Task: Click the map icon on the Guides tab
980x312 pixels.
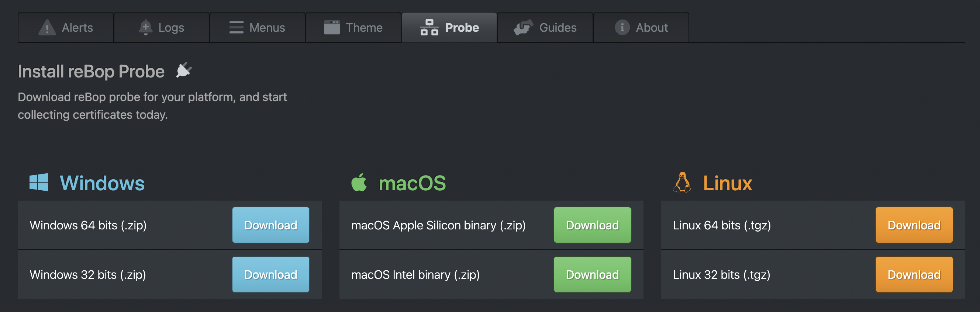Action: click(523, 27)
